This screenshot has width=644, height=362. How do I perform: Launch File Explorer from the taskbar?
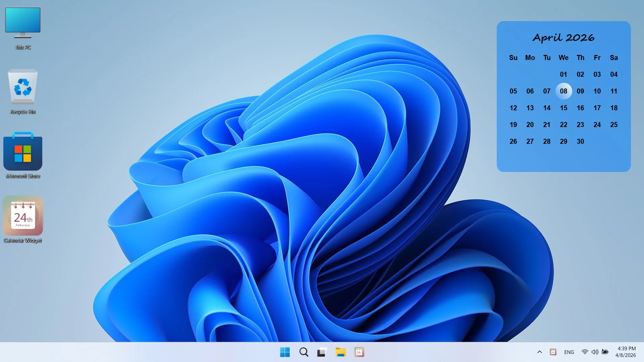pyautogui.click(x=340, y=352)
